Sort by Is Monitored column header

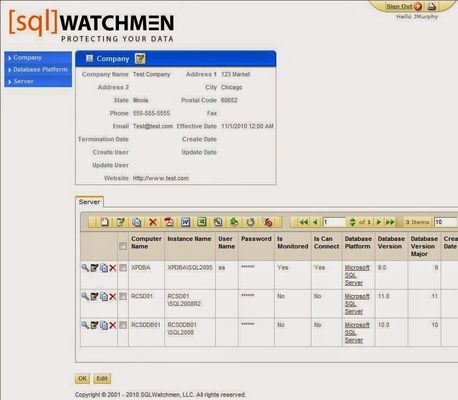point(292,243)
